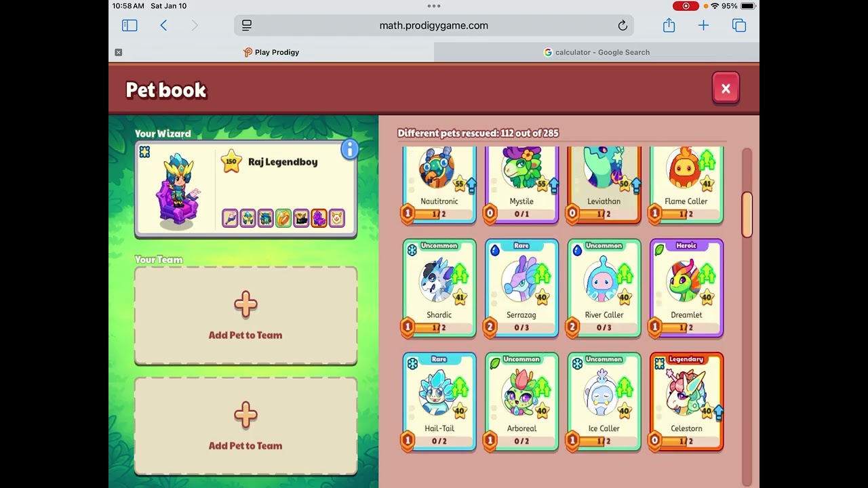Select the Arboreal uncommon pet card
Image resolution: width=868 pixels, height=488 pixels.
pyautogui.click(x=521, y=402)
